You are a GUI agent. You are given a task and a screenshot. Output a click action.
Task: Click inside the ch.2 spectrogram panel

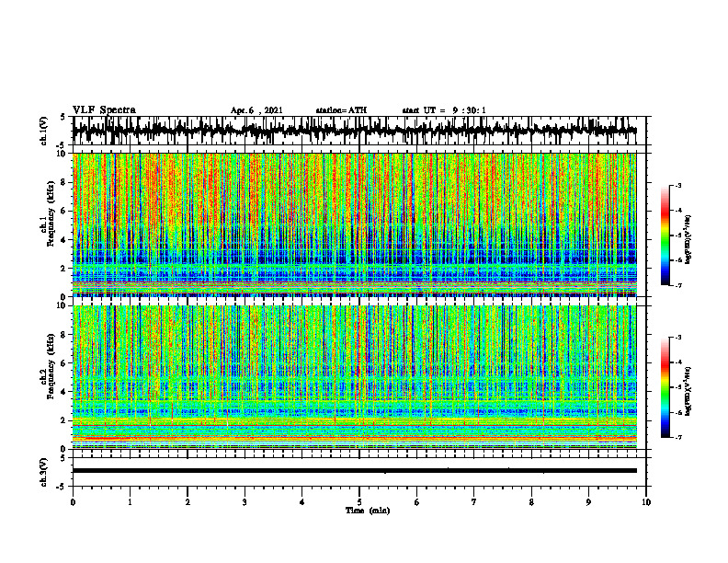point(354,377)
